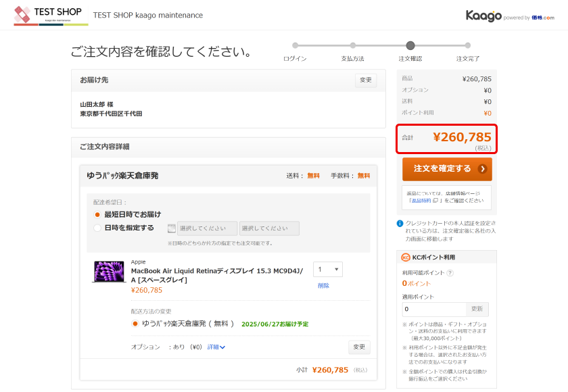Image resolution: width=568 pixels, height=392 pixels.
Task: Click the 注文確認 step marker
Action: [x=410, y=45]
